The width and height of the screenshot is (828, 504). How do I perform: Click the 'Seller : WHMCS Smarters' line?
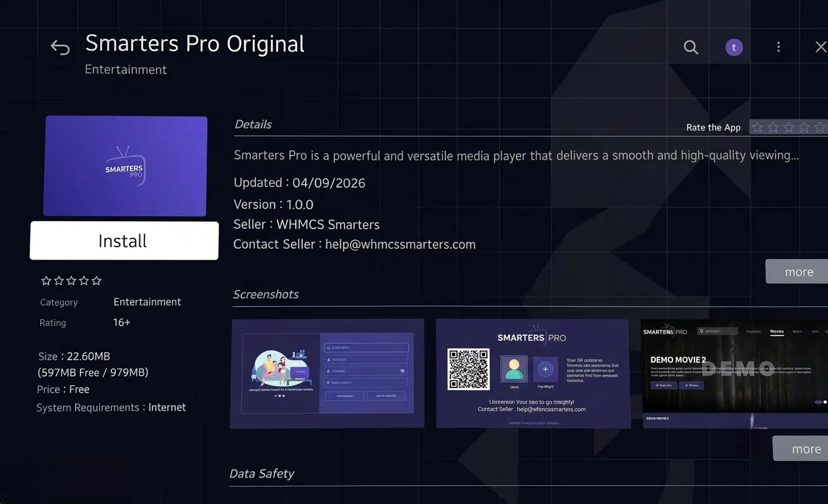pyautogui.click(x=306, y=224)
